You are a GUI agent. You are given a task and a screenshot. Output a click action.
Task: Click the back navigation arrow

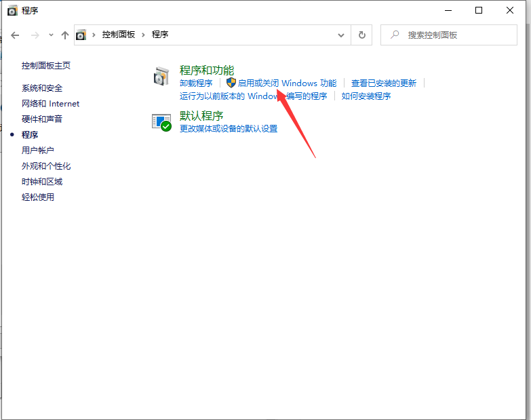pos(16,35)
